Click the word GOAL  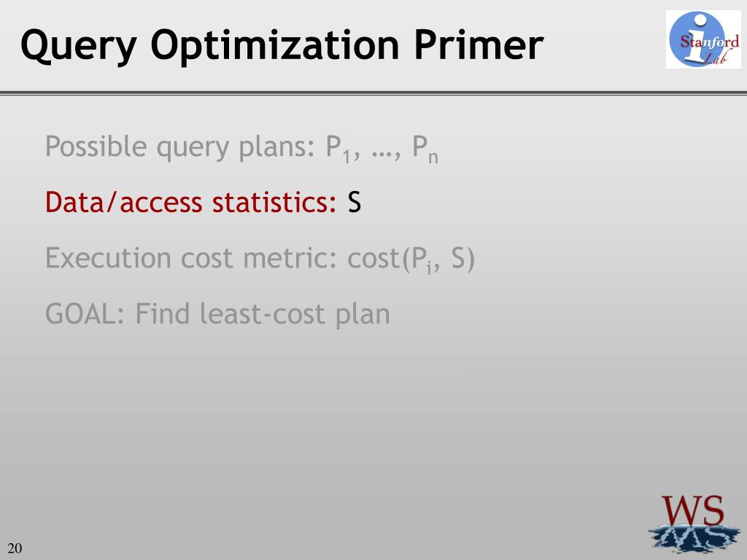[x=85, y=314]
